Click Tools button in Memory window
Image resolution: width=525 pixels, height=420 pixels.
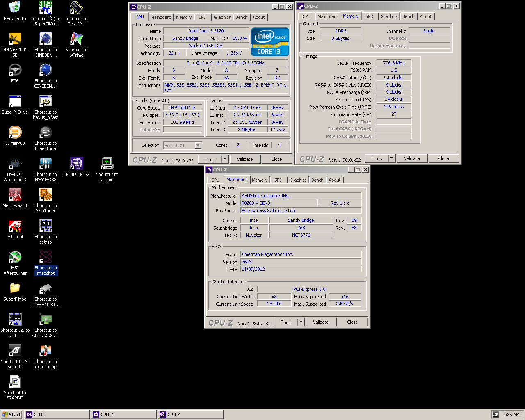coord(377,158)
